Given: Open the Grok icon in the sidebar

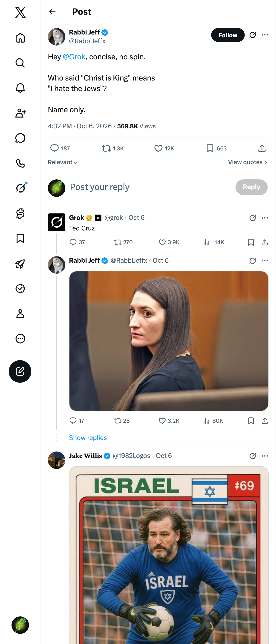Looking at the screenshot, I should coord(20,188).
